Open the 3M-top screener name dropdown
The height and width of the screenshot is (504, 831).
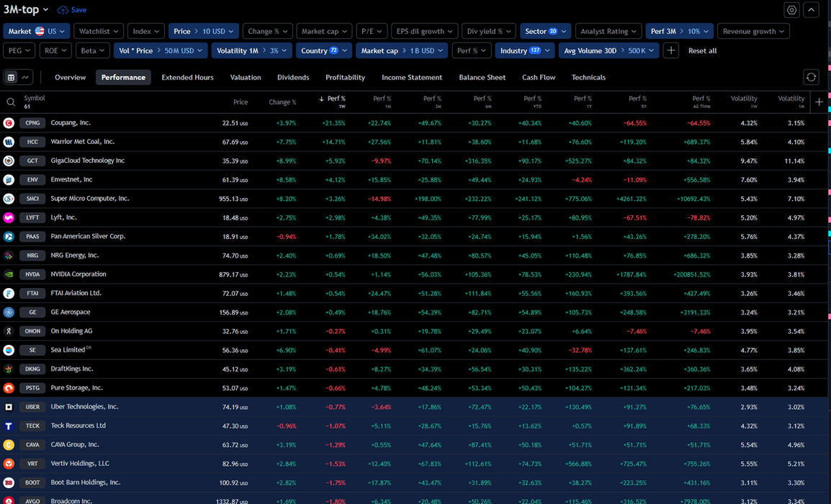[25, 9]
